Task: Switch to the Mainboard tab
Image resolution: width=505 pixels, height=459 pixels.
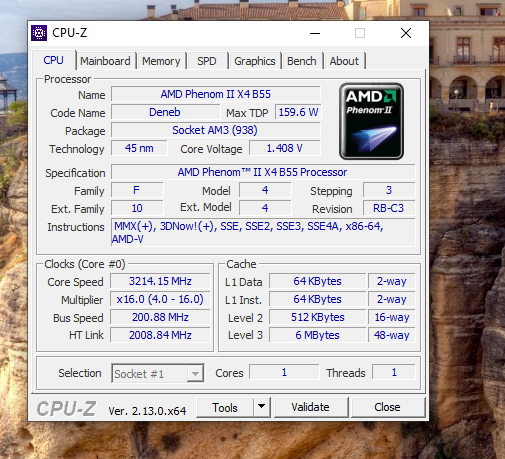Action: [x=105, y=61]
